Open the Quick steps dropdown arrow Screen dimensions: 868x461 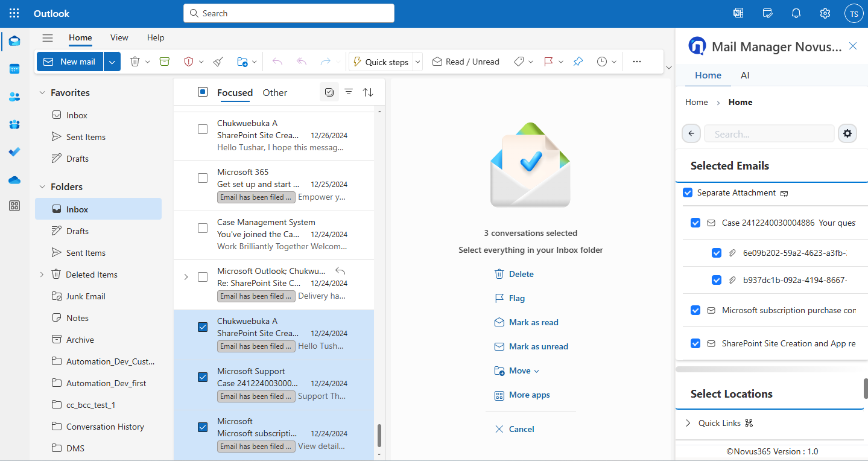[417, 62]
